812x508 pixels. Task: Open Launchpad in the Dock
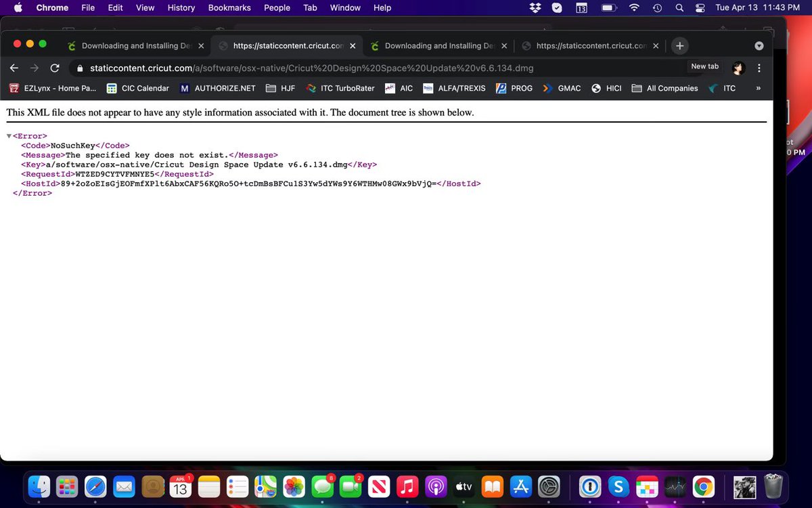[x=66, y=486]
